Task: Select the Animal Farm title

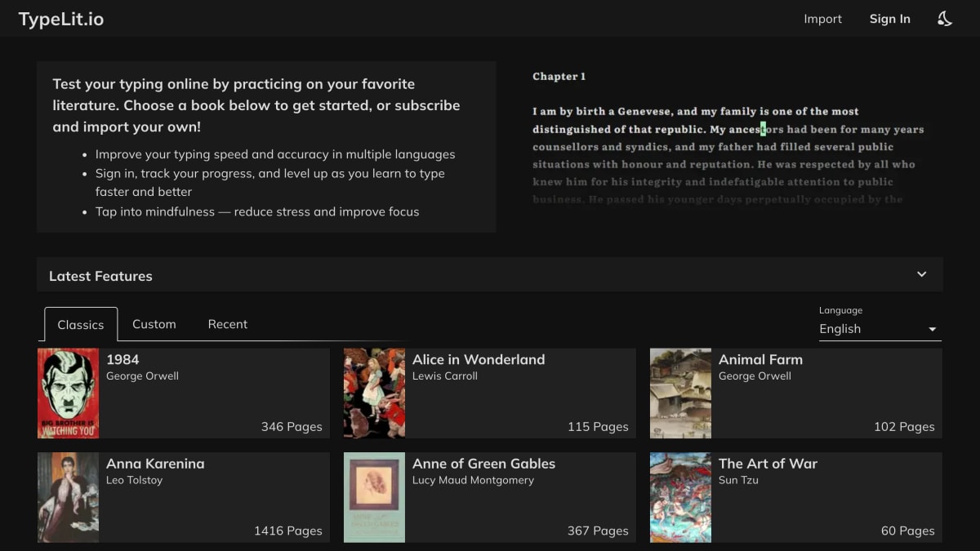Action: (760, 359)
